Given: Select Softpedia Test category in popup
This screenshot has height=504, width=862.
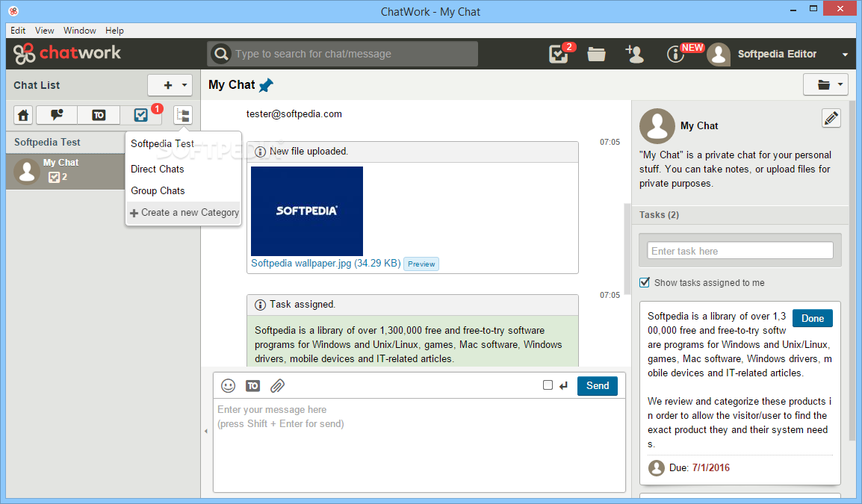Looking at the screenshot, I should pyautogui.click(x=184, y=144).
